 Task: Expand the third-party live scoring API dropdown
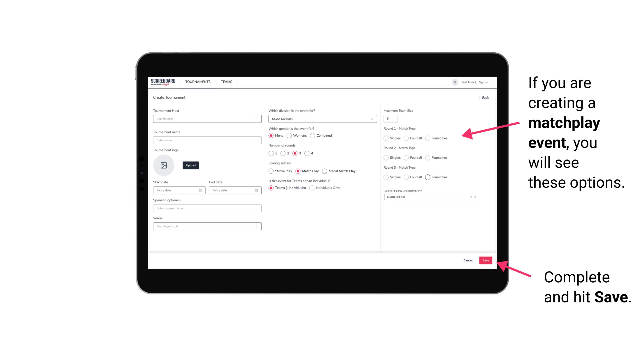coord(475,197)
